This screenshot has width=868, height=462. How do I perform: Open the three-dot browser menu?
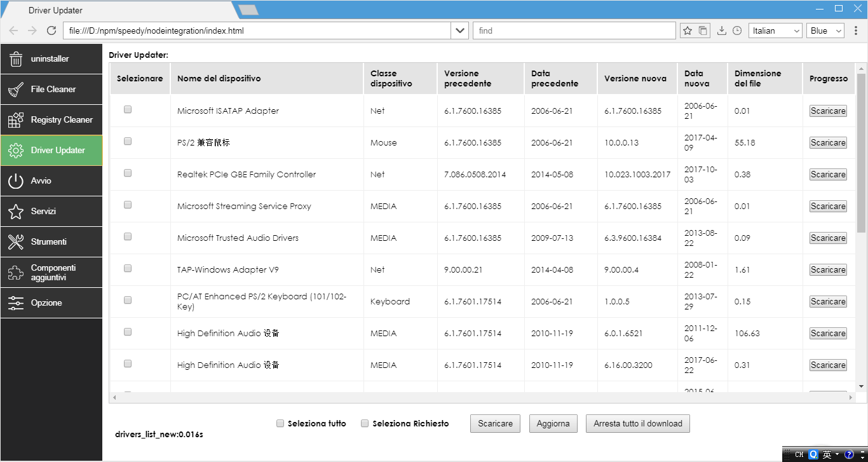click(x=855, y=31)
